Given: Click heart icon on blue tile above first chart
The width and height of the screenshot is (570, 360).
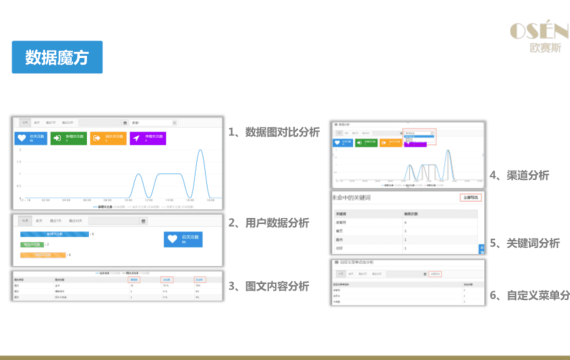Looking at the screenshot, I should coord(22,138).
